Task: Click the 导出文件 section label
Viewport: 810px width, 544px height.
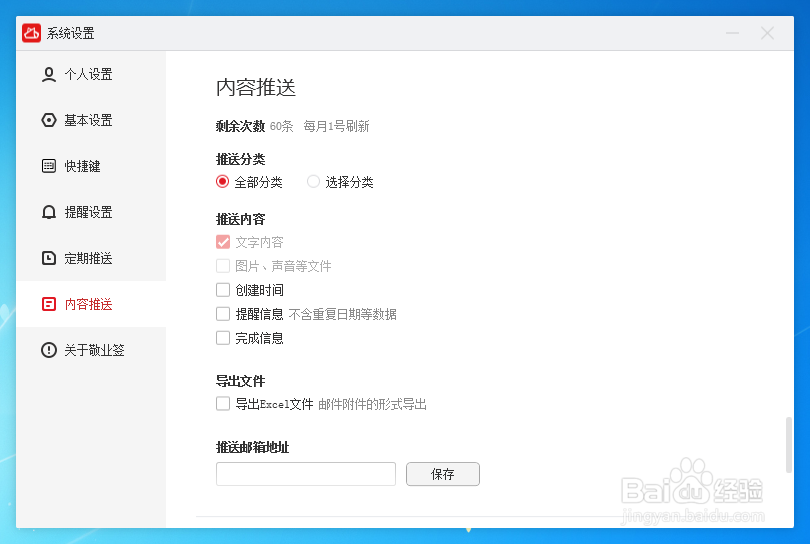Action: [240, 382]
